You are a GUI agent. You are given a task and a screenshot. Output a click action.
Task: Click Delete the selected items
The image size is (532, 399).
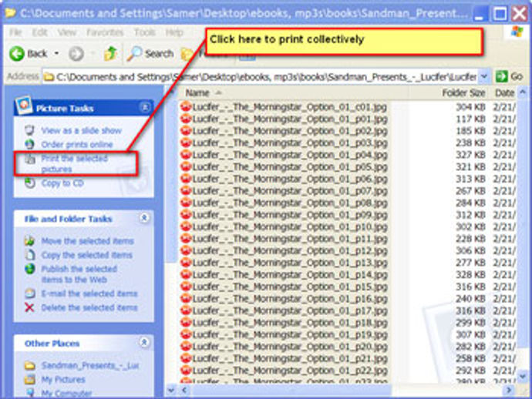pos(89,307)
